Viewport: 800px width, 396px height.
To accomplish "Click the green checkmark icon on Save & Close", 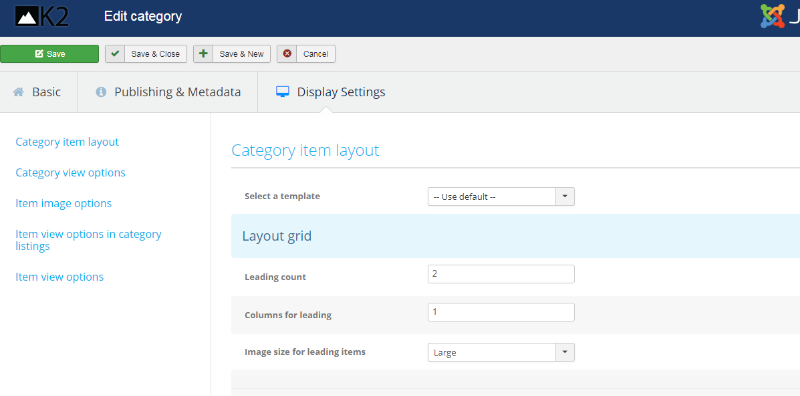I will (x=115, y=54).
